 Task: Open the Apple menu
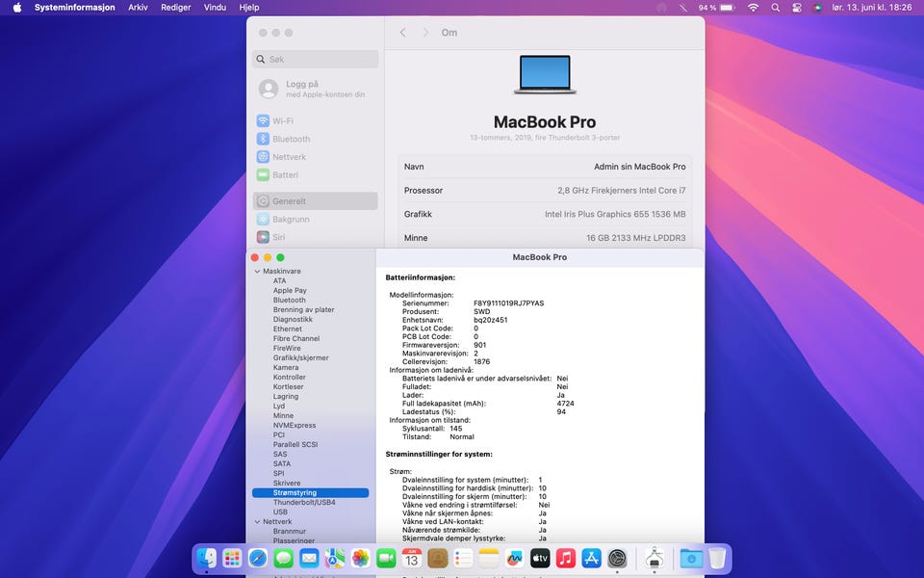click(17, 8)
